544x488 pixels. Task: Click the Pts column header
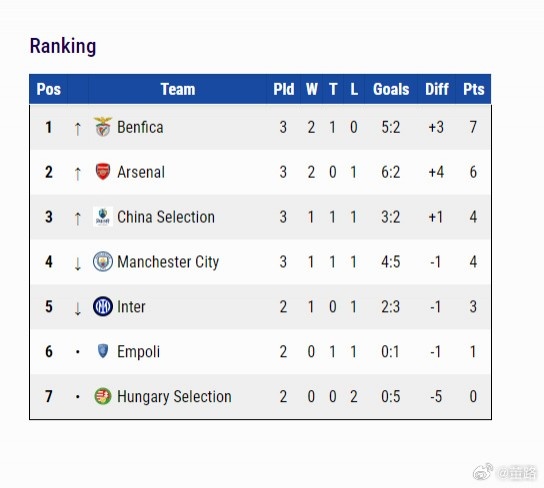coord(474,89)
